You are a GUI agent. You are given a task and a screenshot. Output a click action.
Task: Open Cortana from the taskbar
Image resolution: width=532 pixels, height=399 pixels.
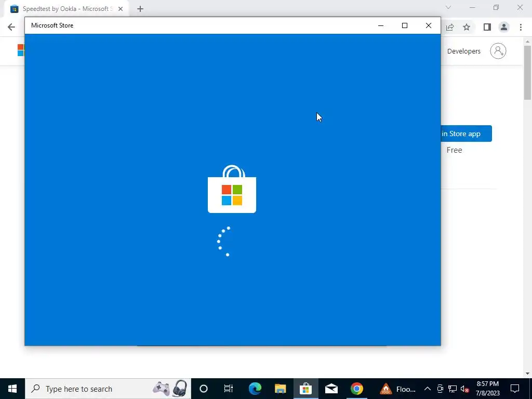click(x=204, y=389)
